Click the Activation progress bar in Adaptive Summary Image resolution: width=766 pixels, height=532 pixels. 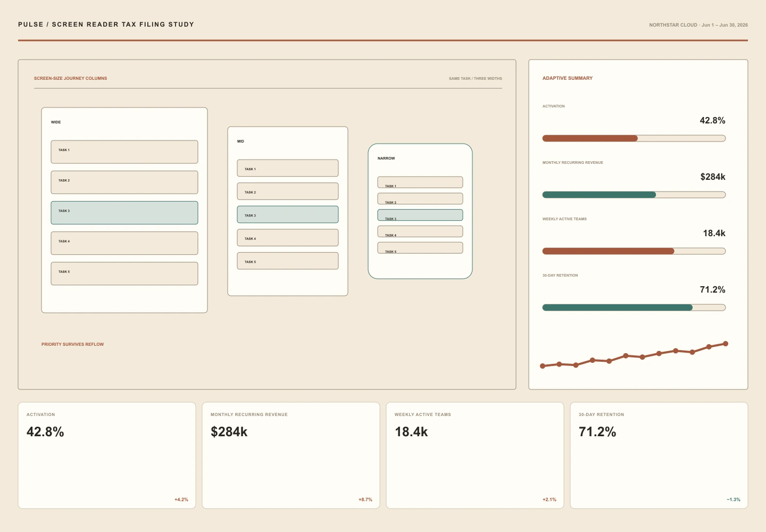click(634, 138)
